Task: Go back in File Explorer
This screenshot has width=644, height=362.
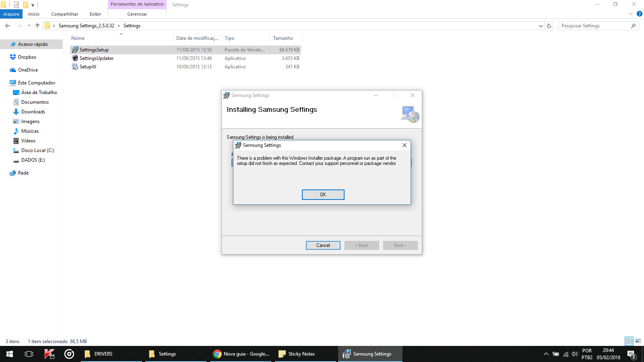Action: [x=8, y=26]
